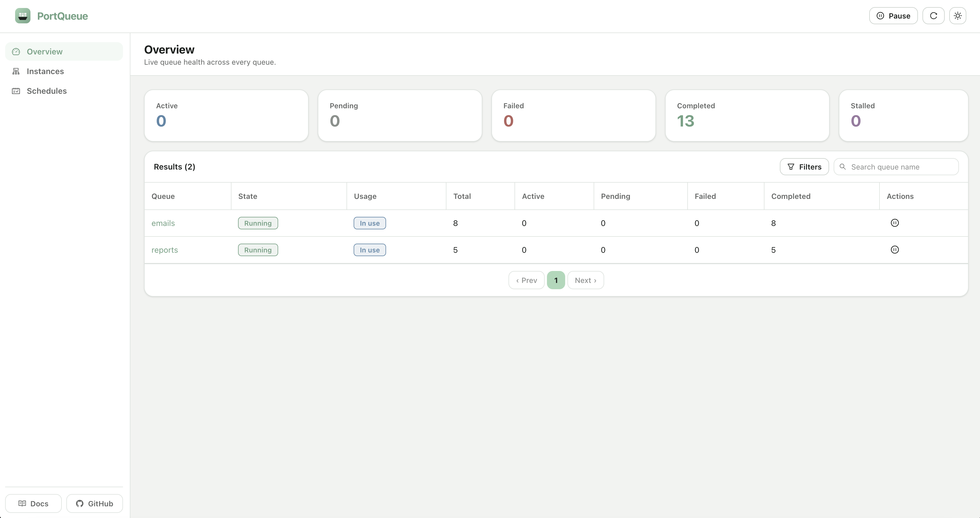
Task: Click the Pause button in the header
Action: tap(893, 16)
